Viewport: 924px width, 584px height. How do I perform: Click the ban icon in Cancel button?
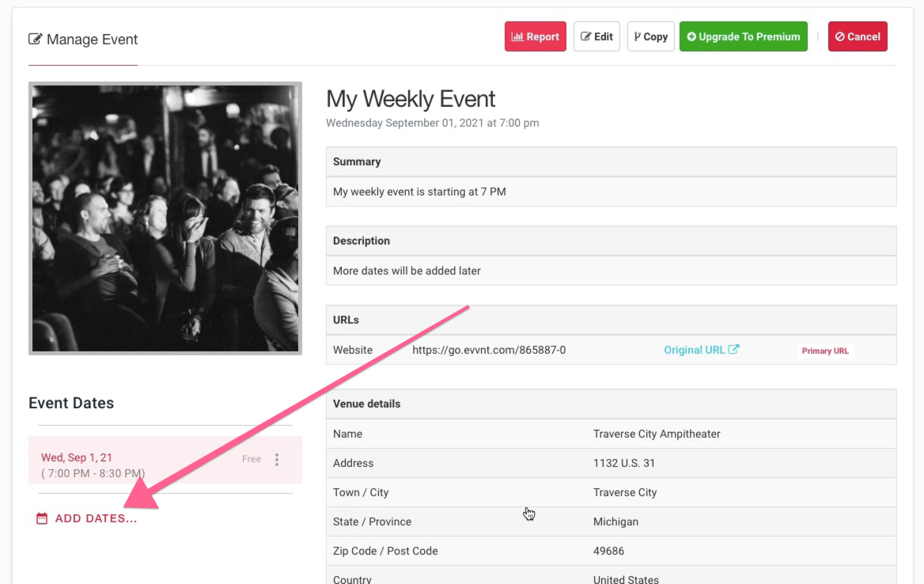pyautogui.click(x=839, y=36)
